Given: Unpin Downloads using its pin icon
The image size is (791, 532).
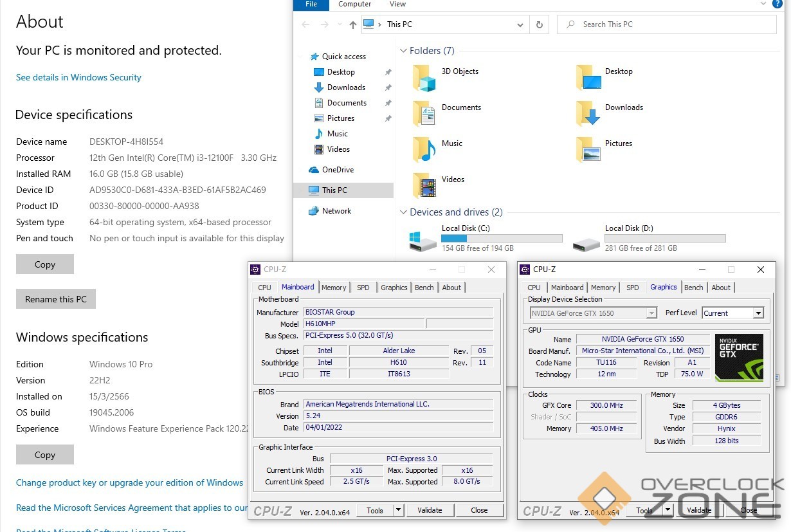Looking at the screenshot, I should point(388,87).
